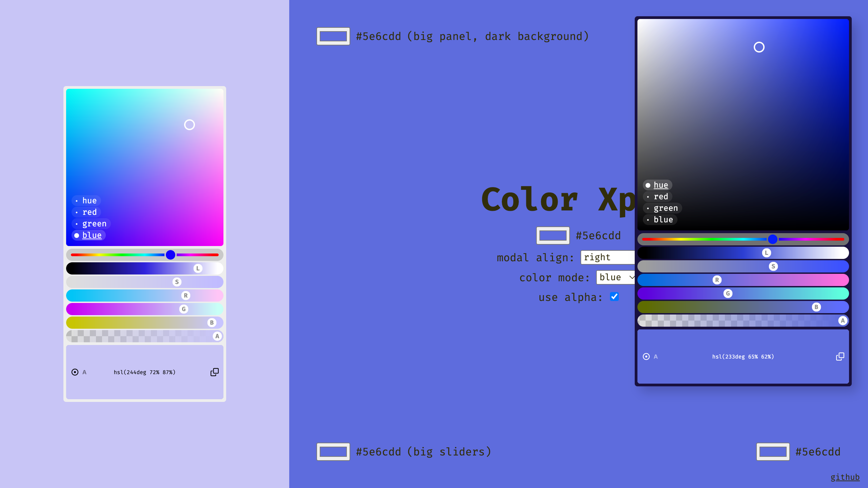Select hue radio in the left picker
The width and height of the screenshot is (868, 488).
pyautogui.click(x=89, y=201)
